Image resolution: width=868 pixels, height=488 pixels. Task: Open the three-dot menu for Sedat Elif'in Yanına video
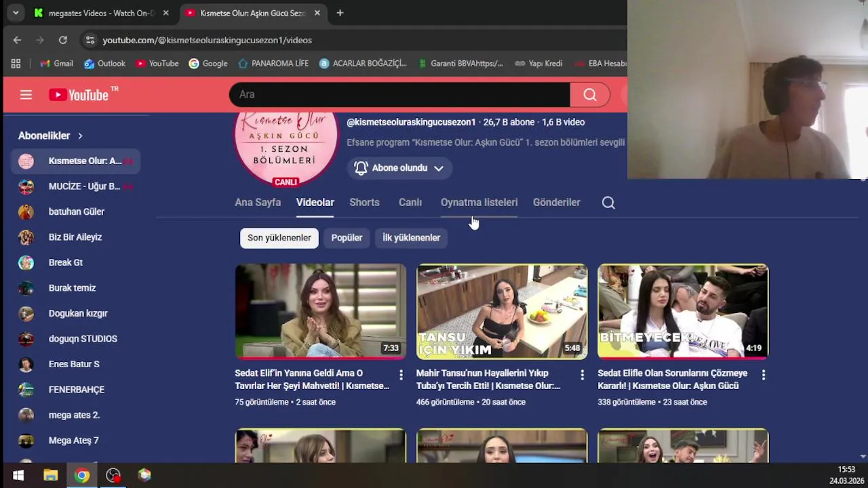(401, 375)
